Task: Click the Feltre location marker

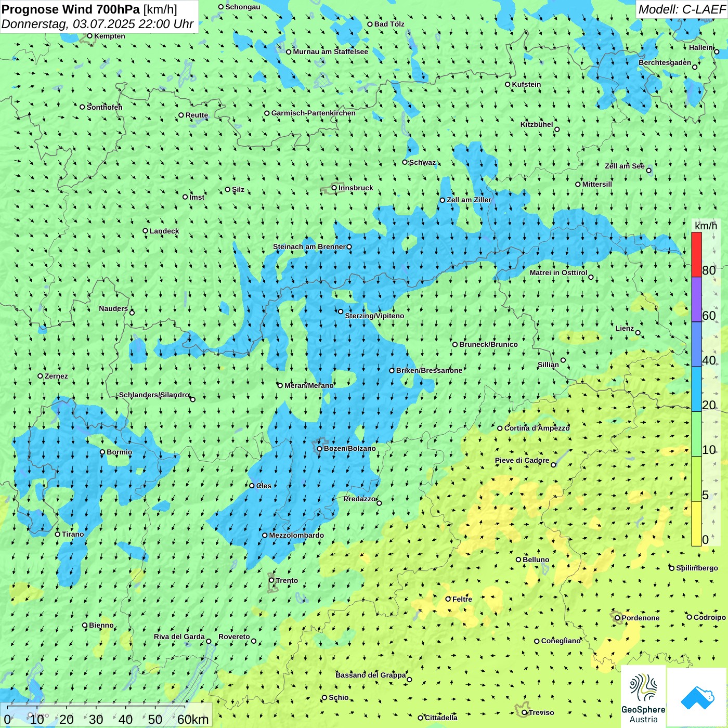Action: [x=448, y=599]
